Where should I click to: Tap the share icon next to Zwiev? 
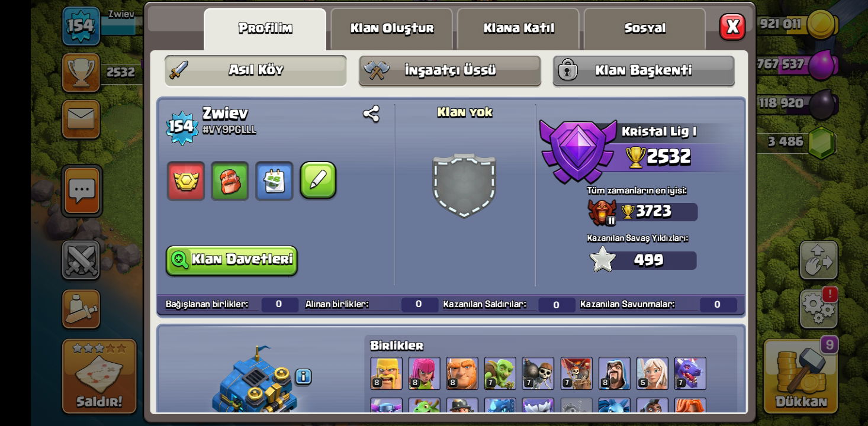(371, 114)
